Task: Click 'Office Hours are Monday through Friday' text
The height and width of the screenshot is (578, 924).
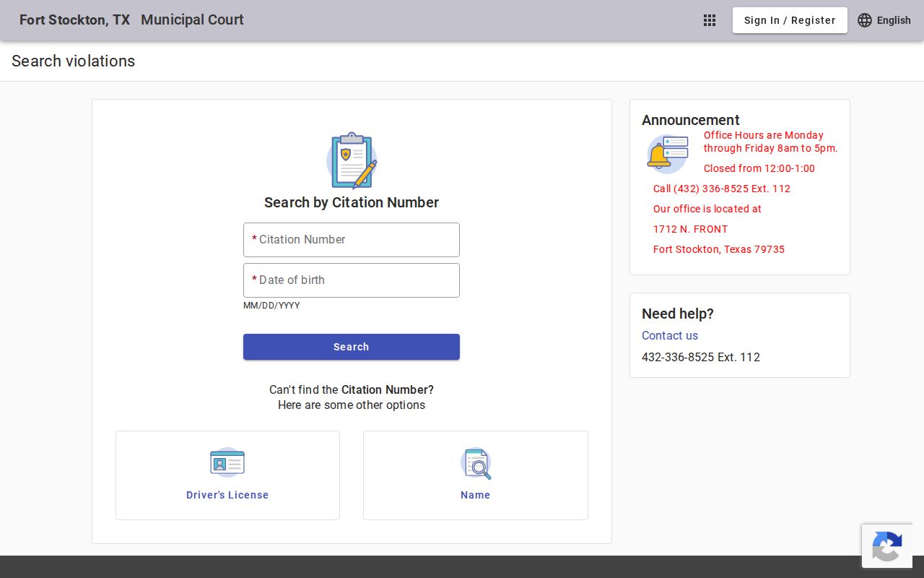Action: (771, 142)
